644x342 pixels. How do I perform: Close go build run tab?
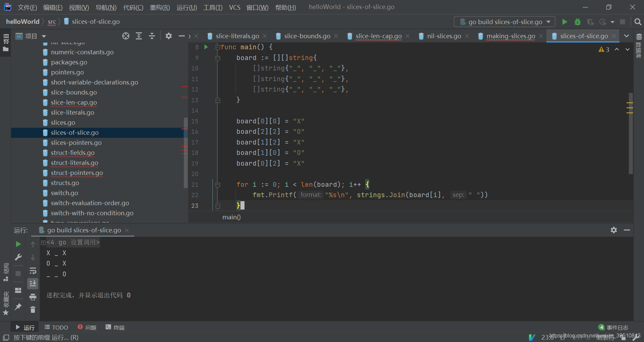point(127,230)
